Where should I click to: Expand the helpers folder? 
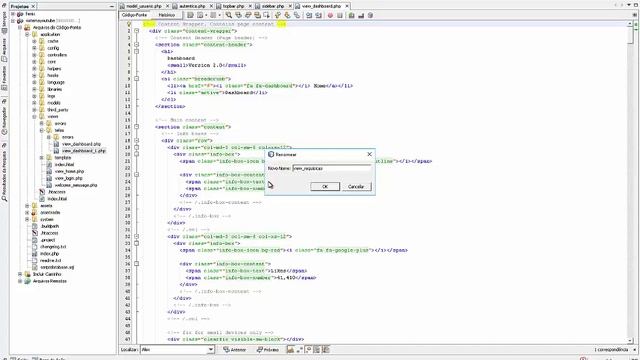tap(34, 69)
